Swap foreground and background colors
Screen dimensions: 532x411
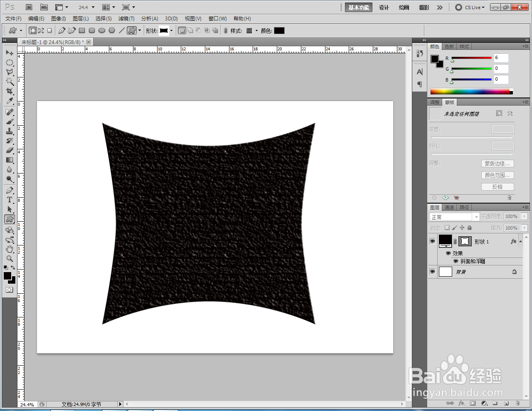13,267
